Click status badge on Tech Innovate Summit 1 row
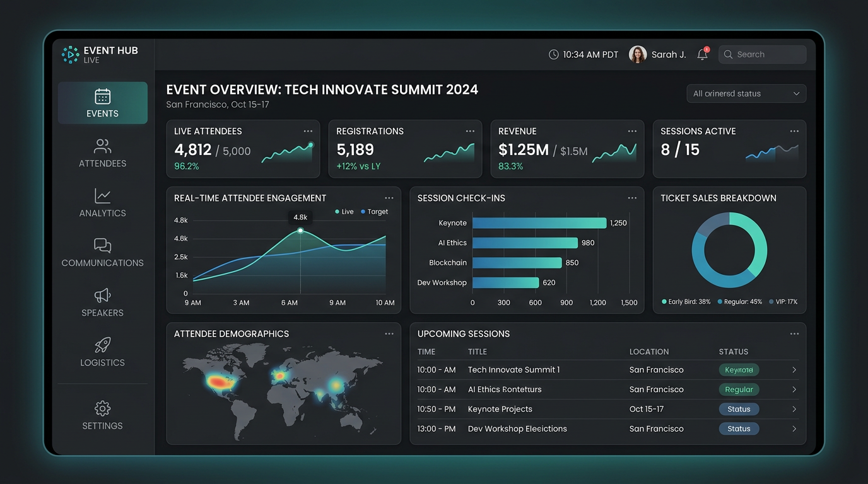 pyautogui.click(x=739, y=370)
